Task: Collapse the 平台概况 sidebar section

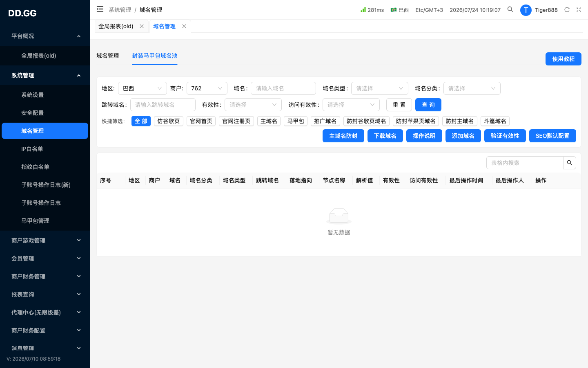Action: click(x=45, y=36)
